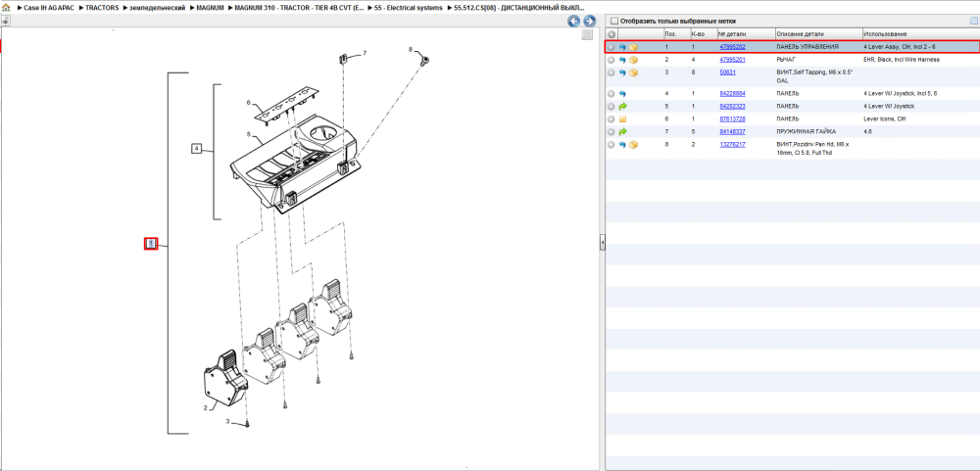Go to the home page icon
The width and height of the screenshot is (980, 471).
pyautogui.click(x=6, y=8)
